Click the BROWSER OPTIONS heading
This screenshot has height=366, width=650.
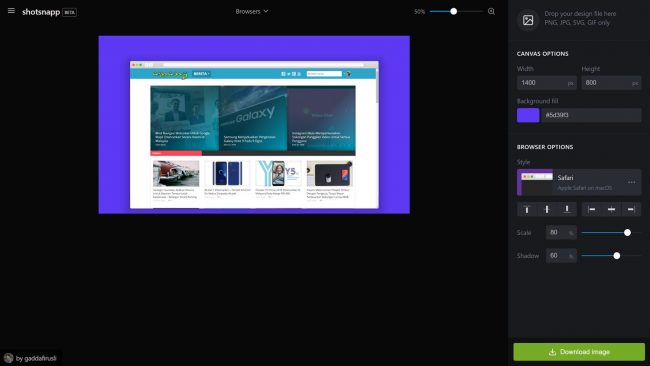coord(545,147)
